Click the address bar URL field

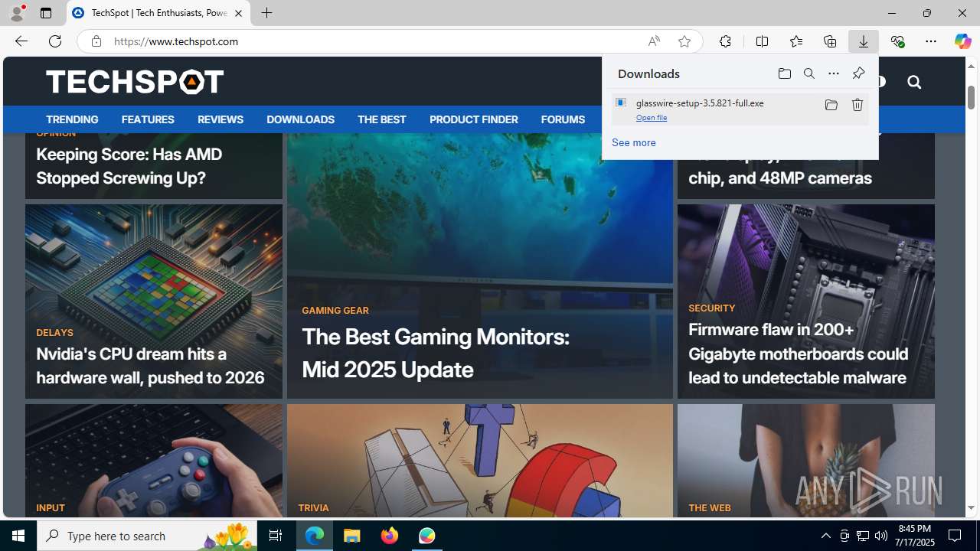tap(375, 41)
